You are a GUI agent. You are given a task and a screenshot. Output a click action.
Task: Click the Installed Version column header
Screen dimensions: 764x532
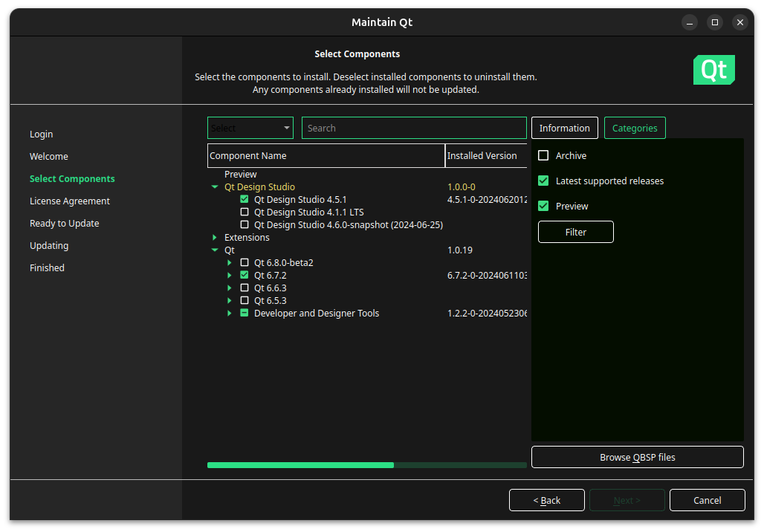[x=486, y=155]
